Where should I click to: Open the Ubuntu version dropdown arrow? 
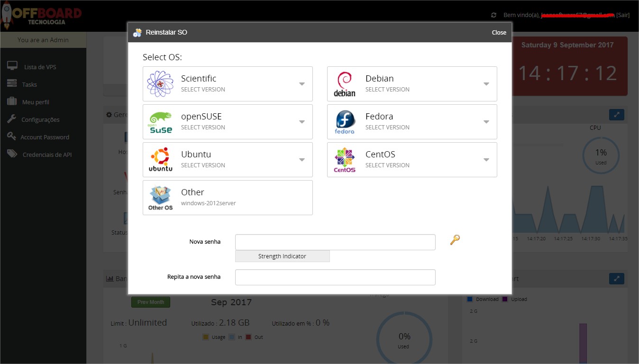(x=302, y=160)
